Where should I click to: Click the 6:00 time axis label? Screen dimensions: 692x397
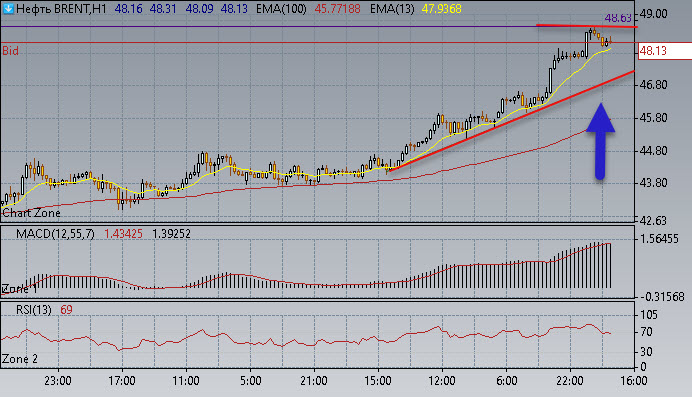click(x=506, y=381)
